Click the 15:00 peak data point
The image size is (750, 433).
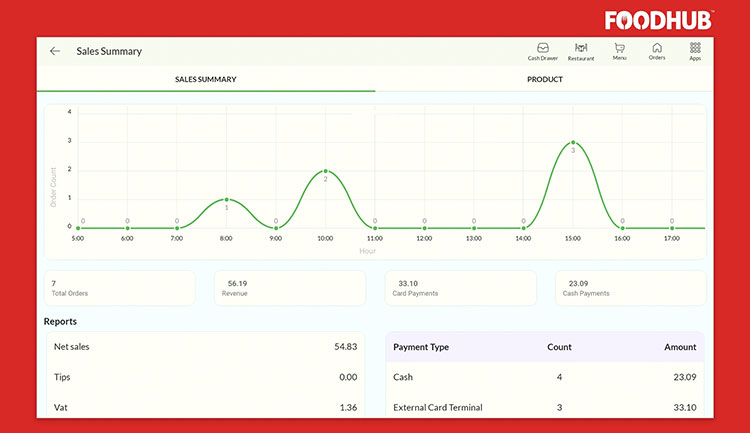pos(573,142)
